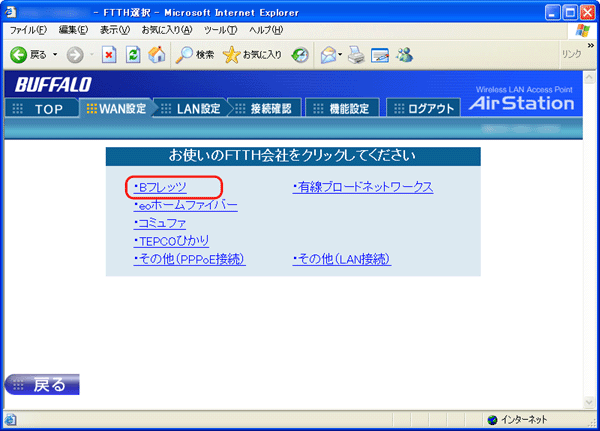Image resolution: width=600 pixels, height=431 pixels.
Task: Expand the Mail button dropdown arrow
Action: 340,55
